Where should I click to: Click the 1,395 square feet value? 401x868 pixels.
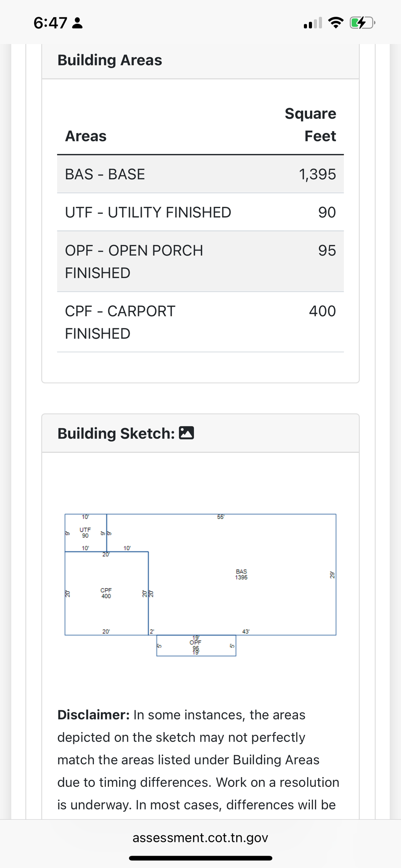(x=317, y=174)
